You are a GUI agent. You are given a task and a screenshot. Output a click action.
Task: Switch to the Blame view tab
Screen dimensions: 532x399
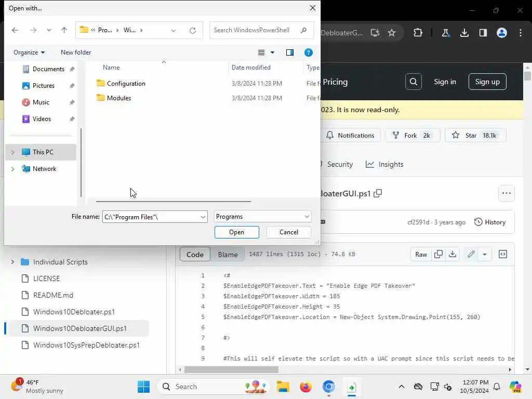tap(228, 255)
